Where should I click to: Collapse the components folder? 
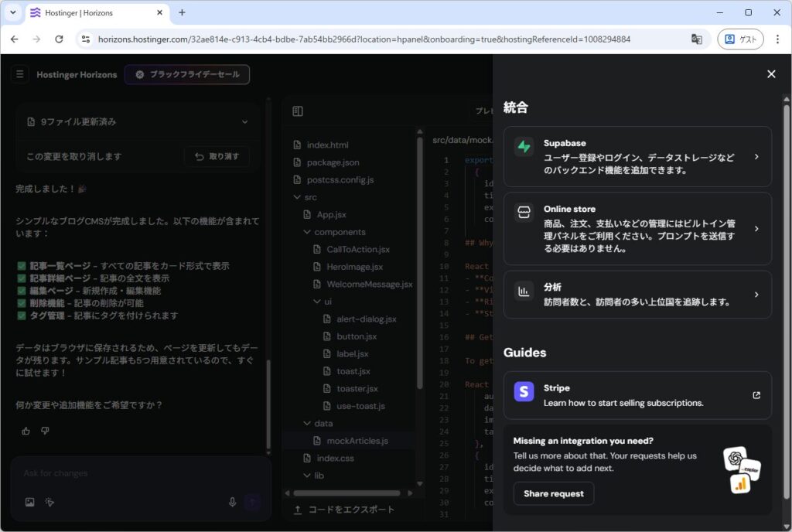tap(307, 232)
